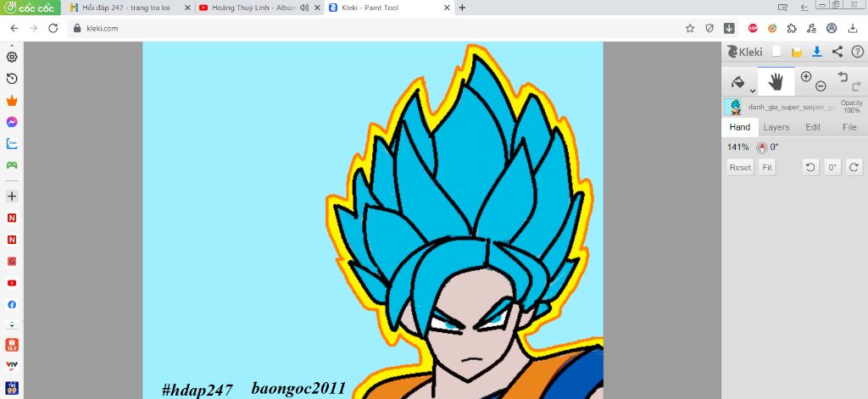Switch to the Hand tab

coord(739,127)
